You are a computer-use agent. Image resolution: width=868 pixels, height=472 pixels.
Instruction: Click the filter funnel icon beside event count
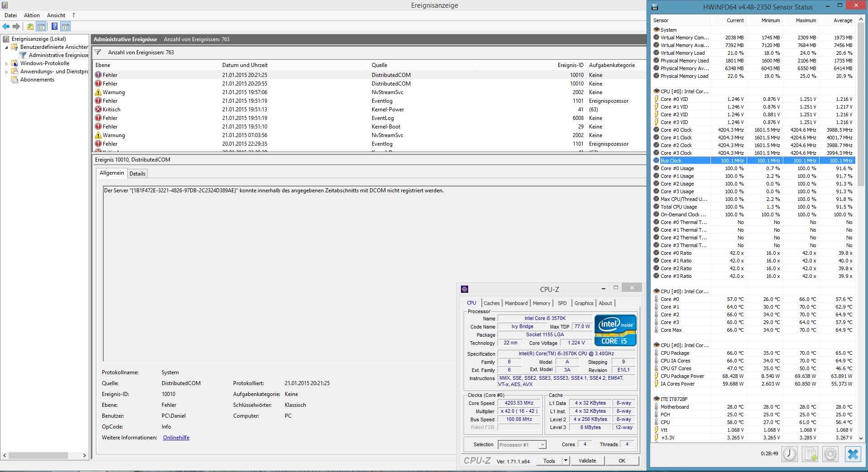click(98, 52)
